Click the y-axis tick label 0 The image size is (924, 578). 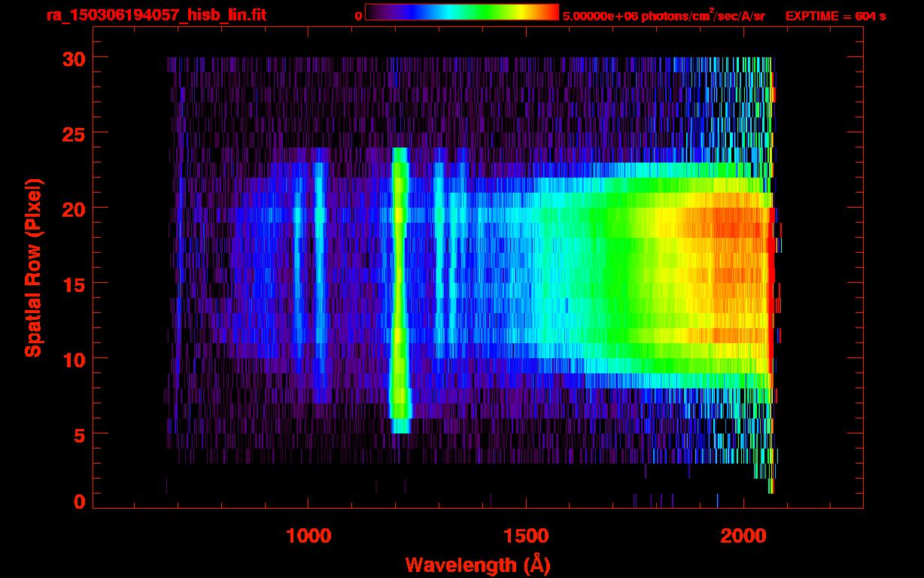tap(78, 501)
